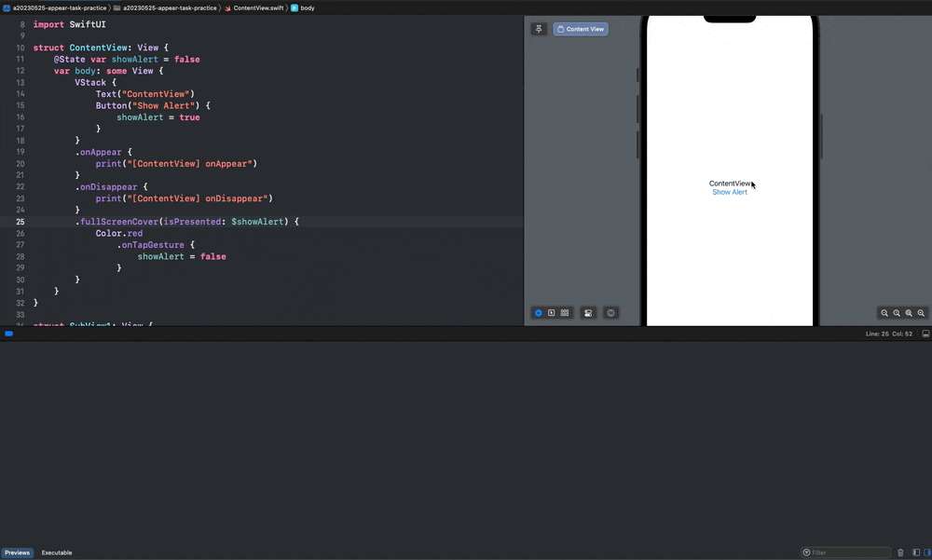Click the .fullScreenCover line of code

point(186,222)
